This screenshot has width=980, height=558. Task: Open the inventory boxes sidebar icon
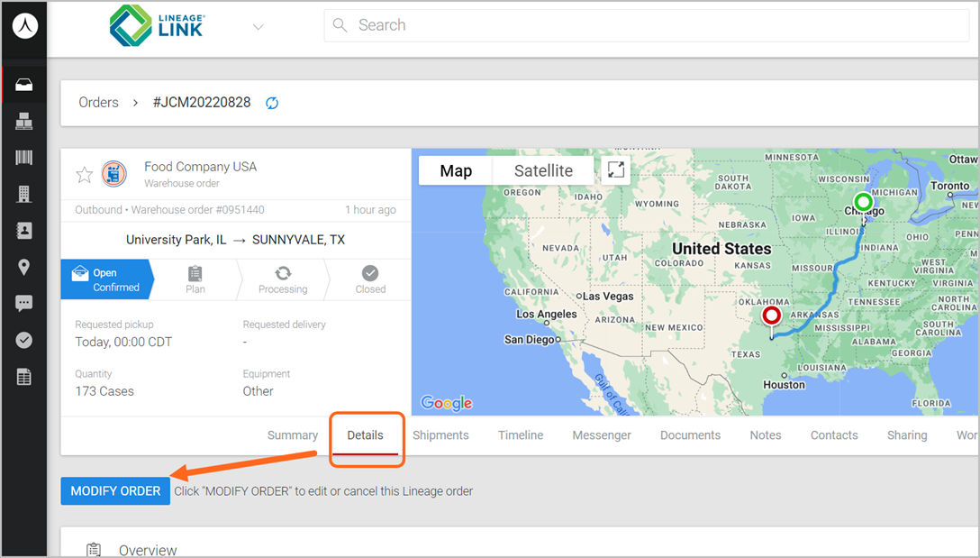(x=23, y=122)
